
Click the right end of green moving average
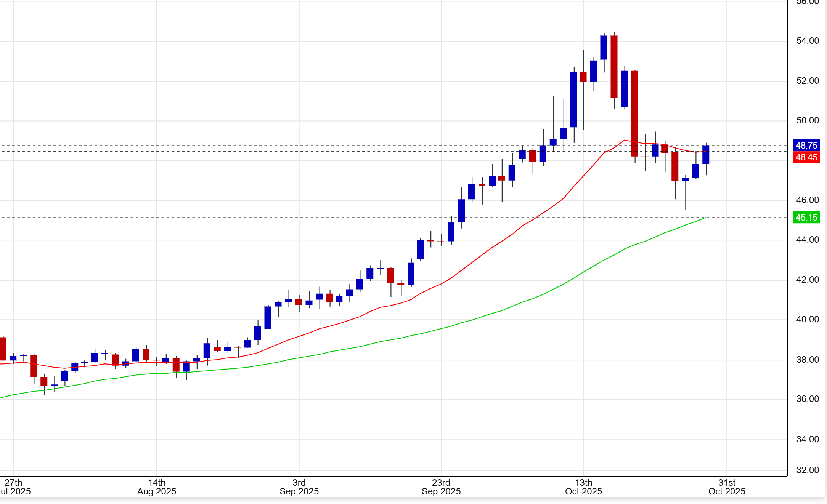705,218
